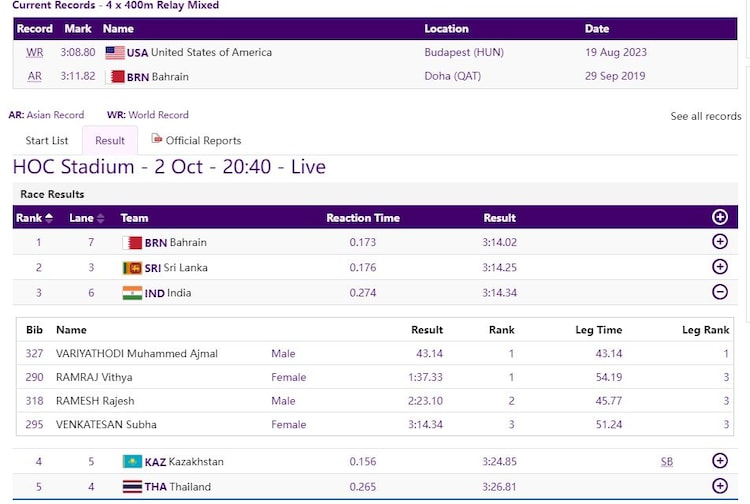Expand Bahrain team leg details
The width and height of the screenshot is (750, 504).
(x=719, y=242)
